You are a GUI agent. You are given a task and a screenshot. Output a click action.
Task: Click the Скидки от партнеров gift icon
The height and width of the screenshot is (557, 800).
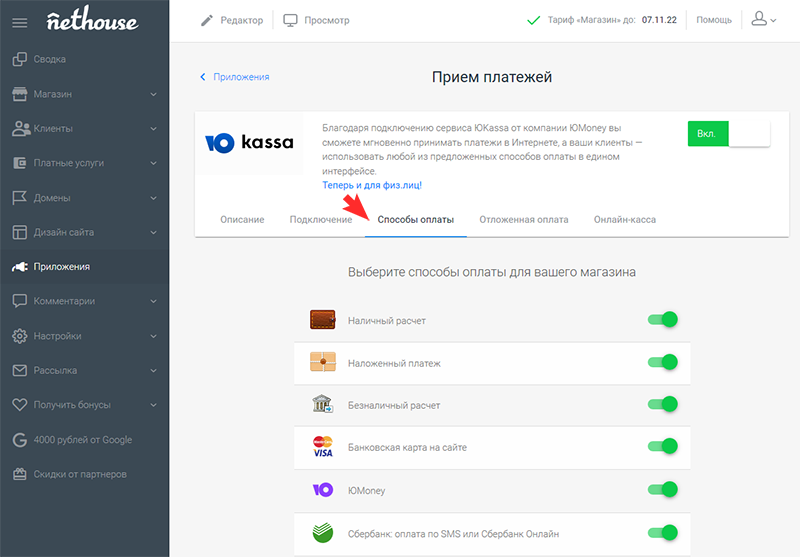(x=19, y=474)
